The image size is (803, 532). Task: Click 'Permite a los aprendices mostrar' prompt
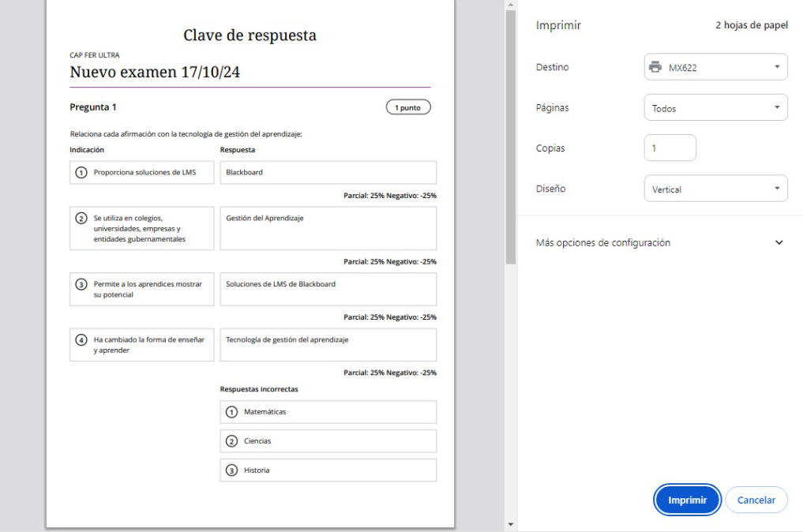(142, 290)
